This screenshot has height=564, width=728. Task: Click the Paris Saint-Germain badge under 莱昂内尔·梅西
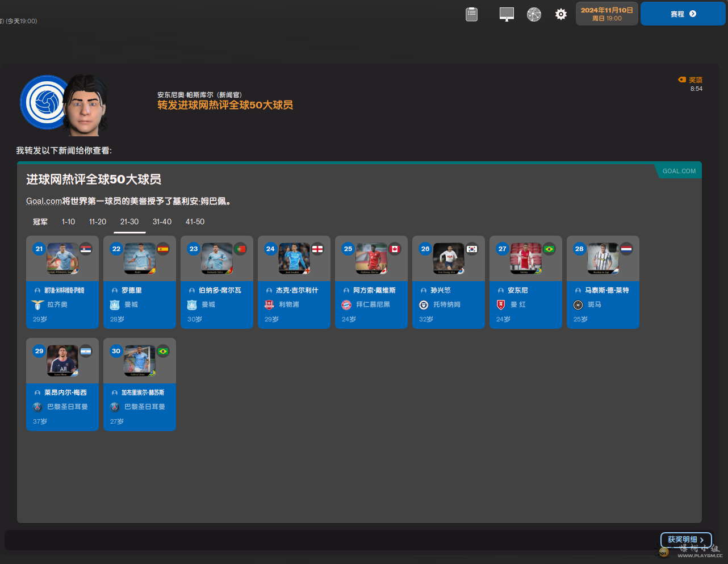[37, 407]
